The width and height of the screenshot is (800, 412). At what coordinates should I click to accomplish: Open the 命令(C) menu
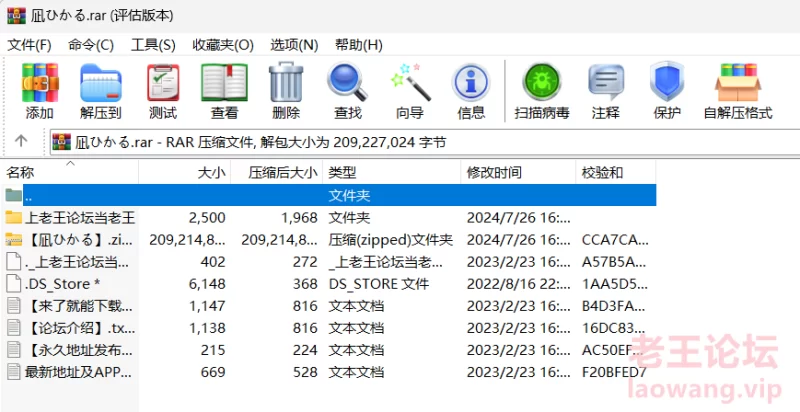click(91, 45)
